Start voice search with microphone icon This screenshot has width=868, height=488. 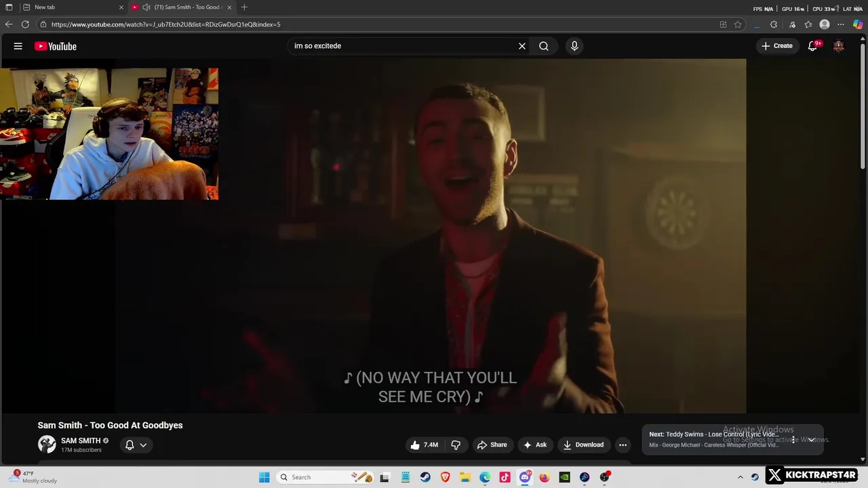574,46
